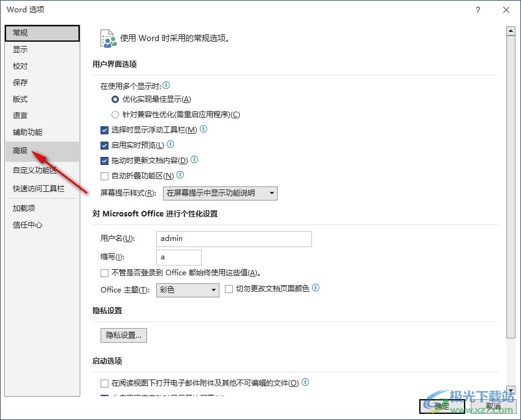Image resolution: width=521 pixels, height=420 pixels.
Task: Check 在阅读视图下打开电子邮件附件 checkbox
Action: click(104, 383)
